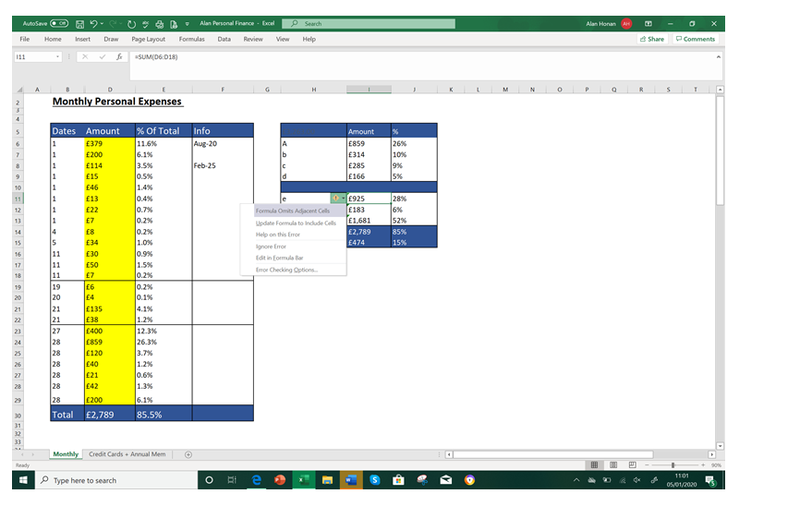Click the Print Preview page icon

point(174,24)
